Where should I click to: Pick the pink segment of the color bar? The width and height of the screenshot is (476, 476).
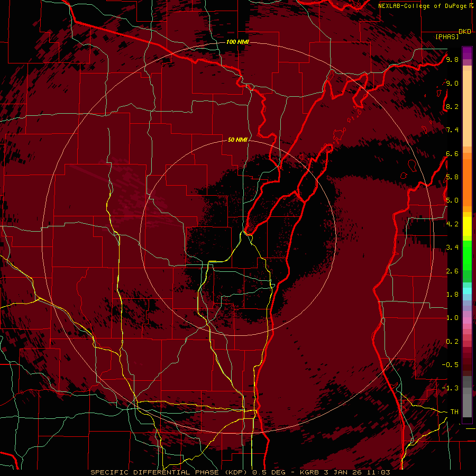(x=467, y=321)
